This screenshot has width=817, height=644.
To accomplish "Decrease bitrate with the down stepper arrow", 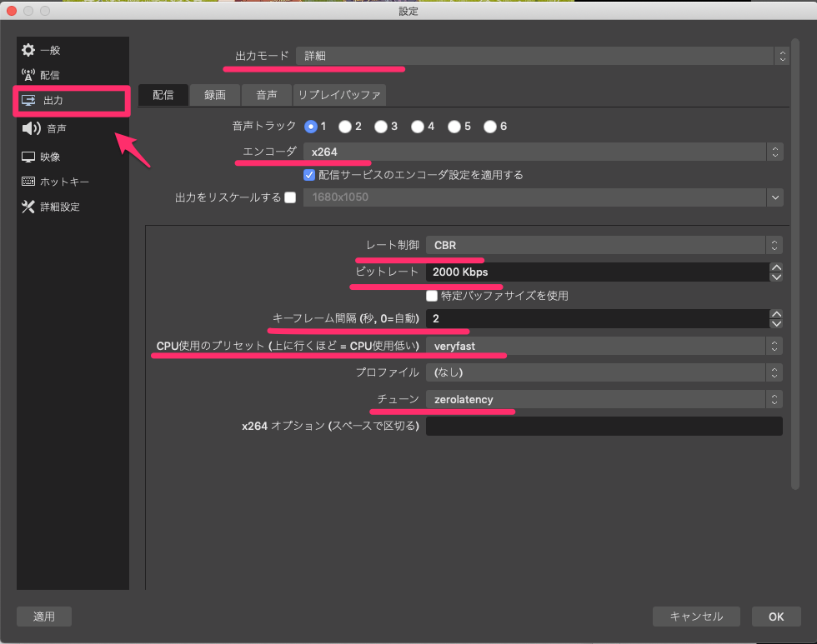I will [x=776, y=277].
